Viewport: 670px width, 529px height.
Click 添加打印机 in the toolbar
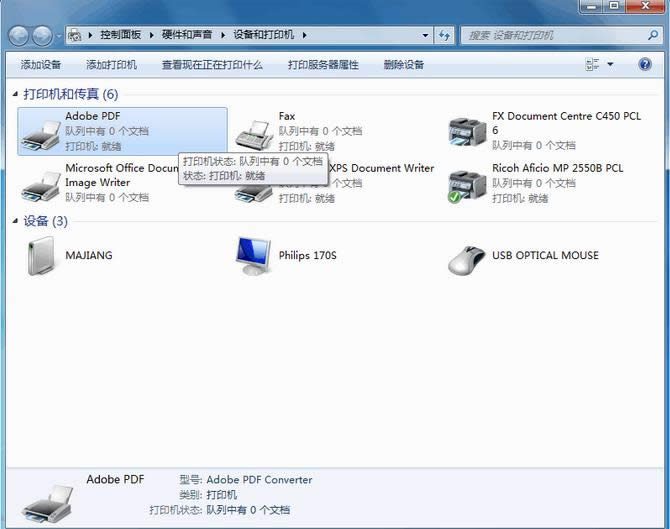[111, 65]
